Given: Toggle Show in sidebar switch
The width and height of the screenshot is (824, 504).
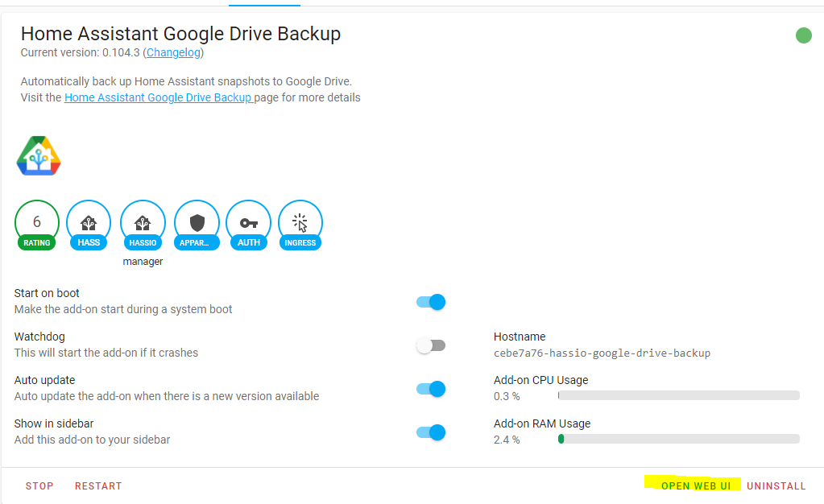Looking at the screenshot, I should 431,432.
